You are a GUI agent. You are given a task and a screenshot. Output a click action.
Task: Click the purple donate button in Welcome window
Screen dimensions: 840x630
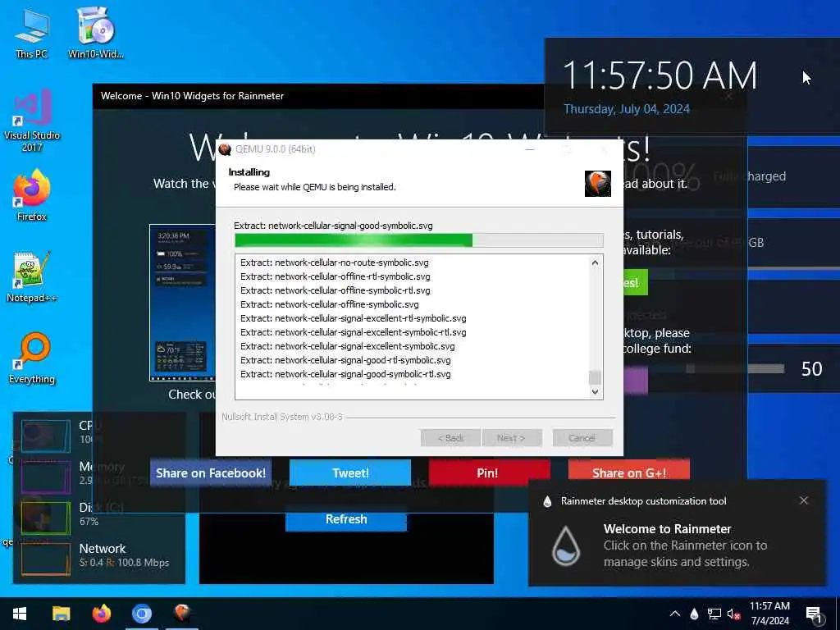(636, 381)
